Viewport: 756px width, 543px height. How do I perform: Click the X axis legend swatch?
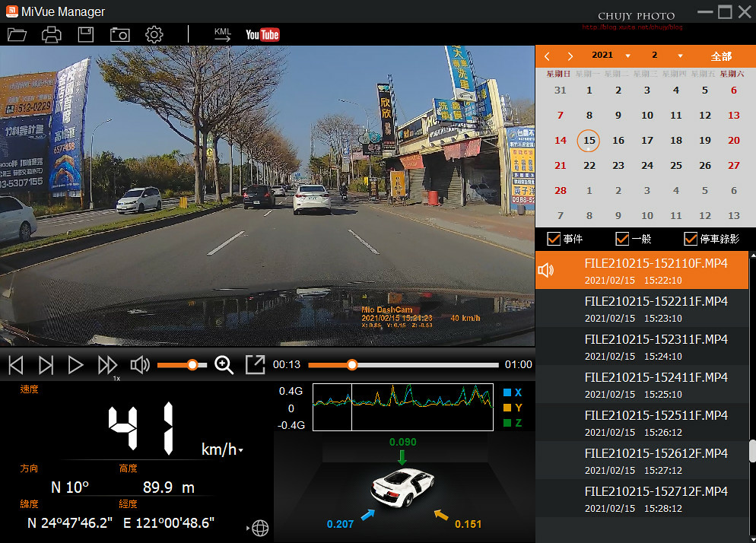[x=507, y=392]
